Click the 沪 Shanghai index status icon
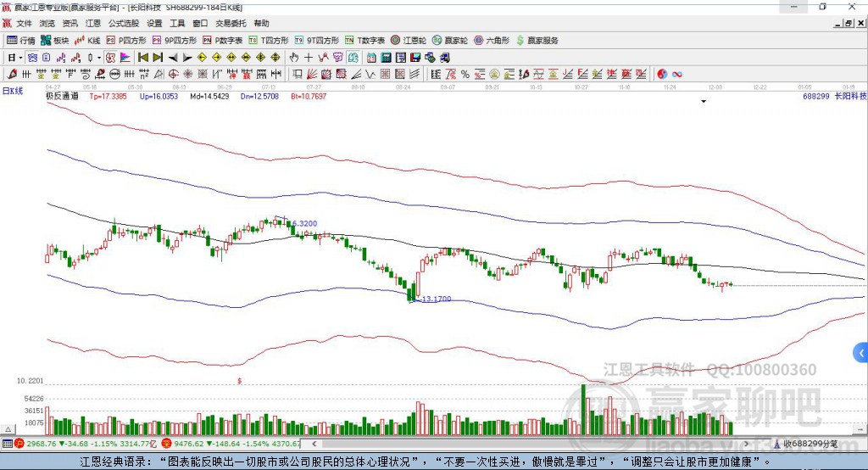 19,444
